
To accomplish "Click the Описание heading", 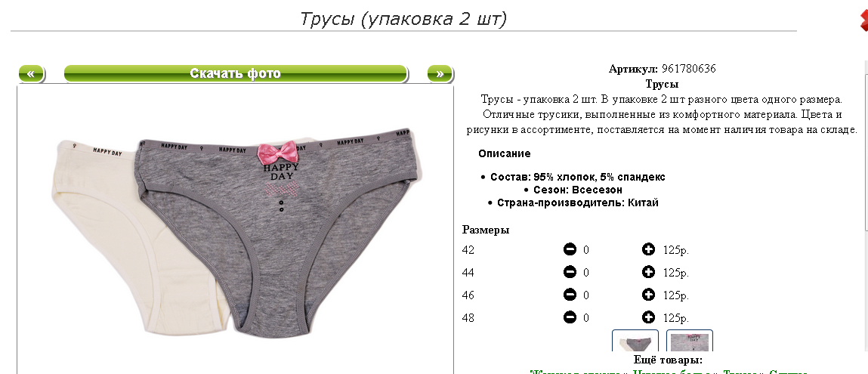I will [x=505, y=154].
